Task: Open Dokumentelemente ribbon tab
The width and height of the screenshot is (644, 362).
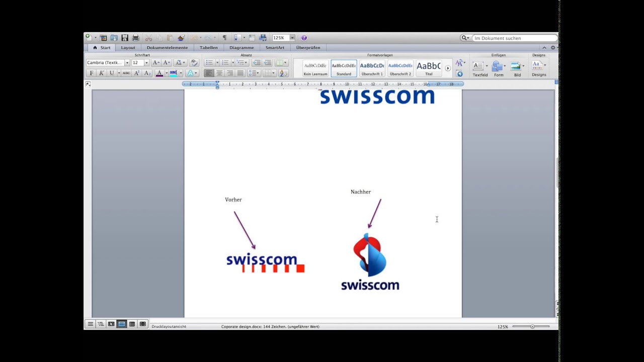Action: [167, 48]
